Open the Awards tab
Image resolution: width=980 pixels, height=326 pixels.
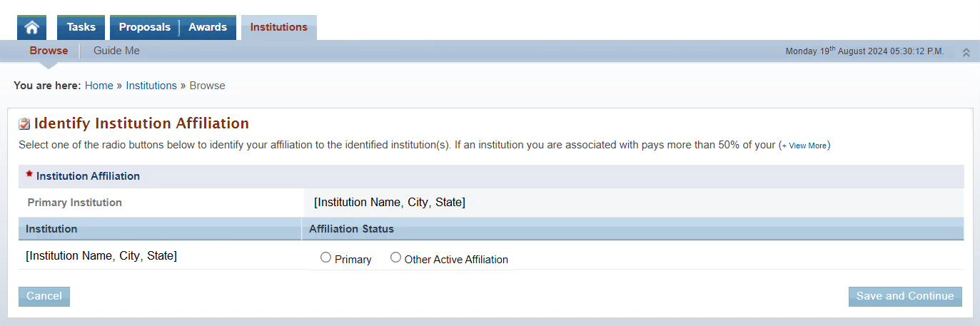point(208,28)
